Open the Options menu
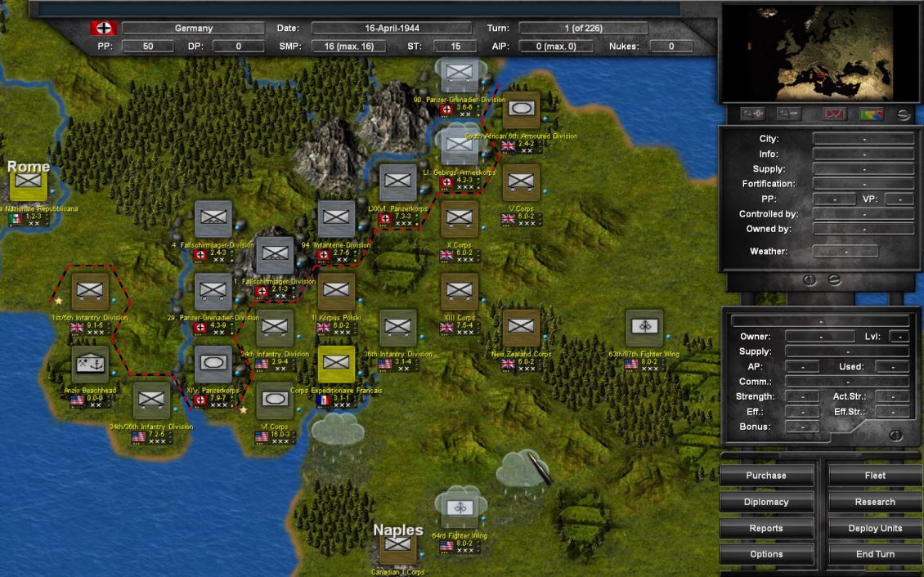Image resolution: width=924 pixels, height=577 pixels. click(x=766, y=554)
